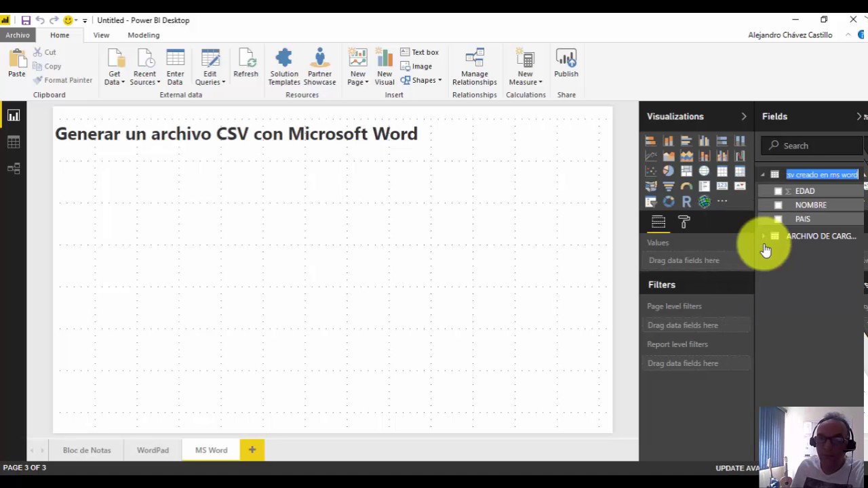Screen dimensions: 868x488
Task: Select the Stacked area chart visual
Action: (x=686, y=156)
